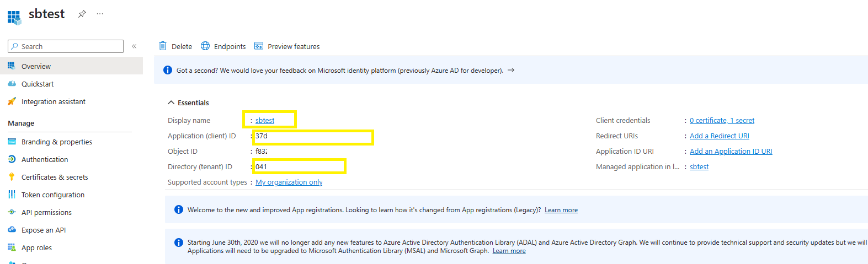Open the more options ellipsis menu
Image resolution: width=868 pixels, height=264 pixels.
(x=100, y=14)
